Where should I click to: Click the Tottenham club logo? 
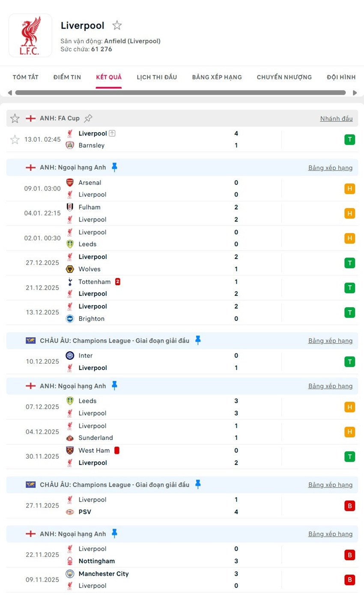pyautogui.click(x=69, y=282)
